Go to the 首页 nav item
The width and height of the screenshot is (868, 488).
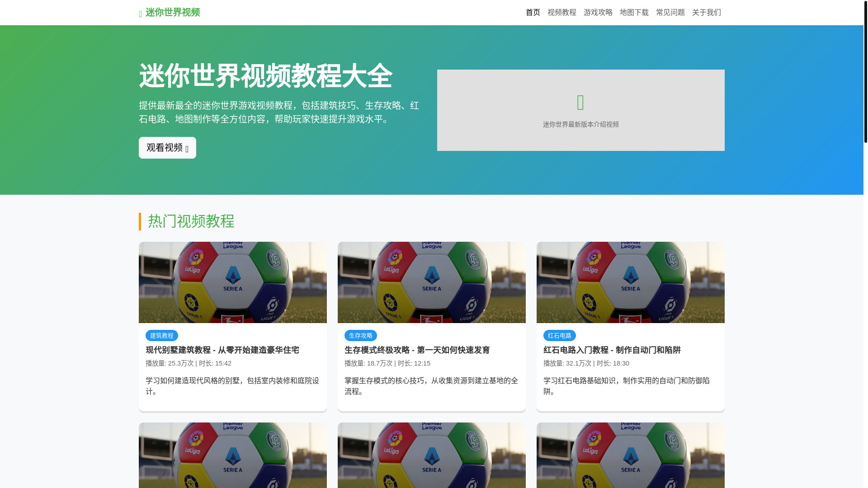[533, 13]
